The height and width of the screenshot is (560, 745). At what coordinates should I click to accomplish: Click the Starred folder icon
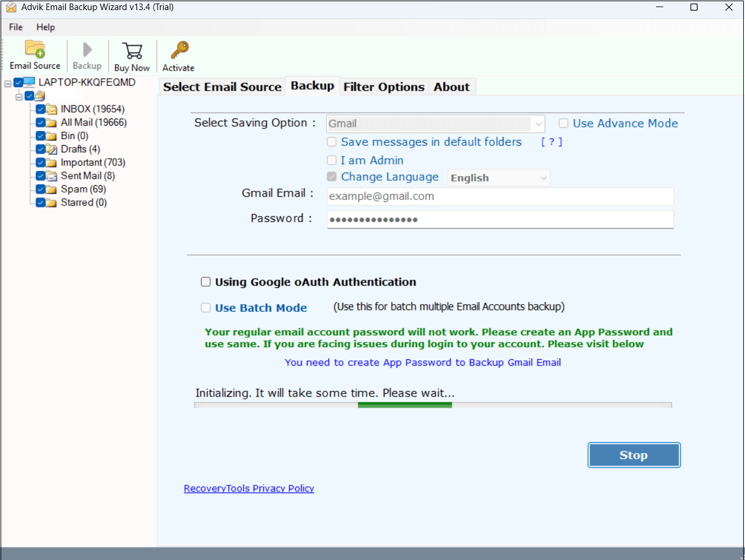tap(52, 203)
